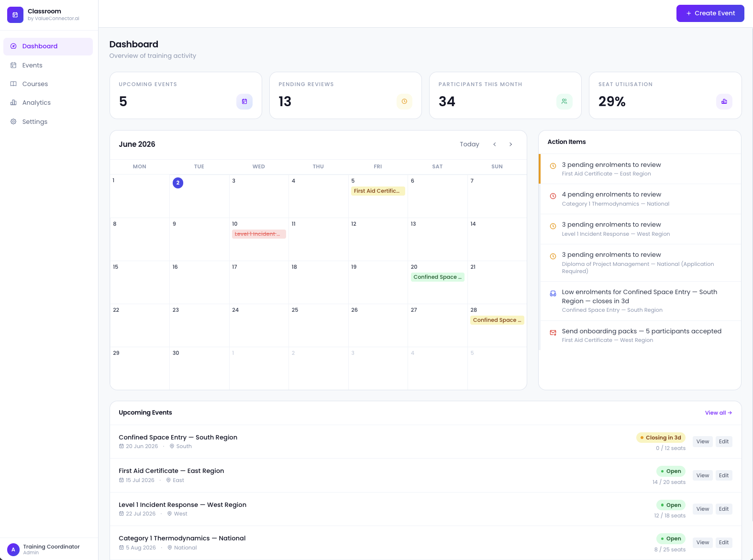
Task: Jump to Today in the calendar
Action: click(x=469, y=144)
